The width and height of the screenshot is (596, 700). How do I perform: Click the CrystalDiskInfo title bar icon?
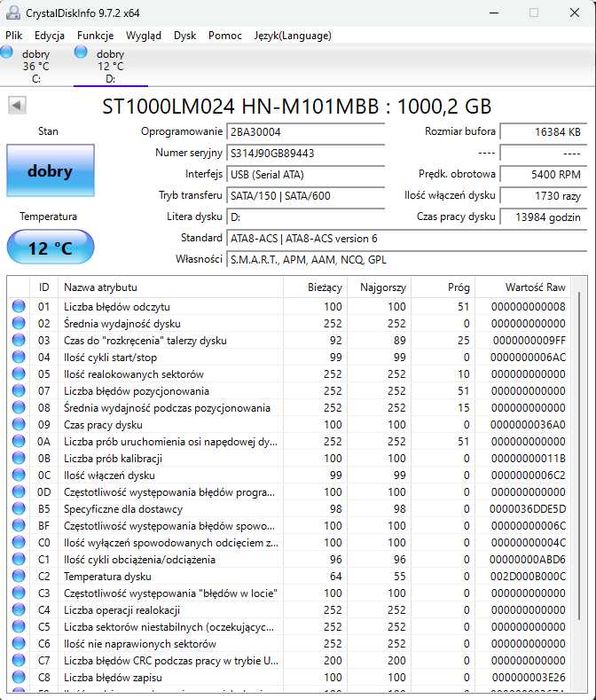pos(13,13)
